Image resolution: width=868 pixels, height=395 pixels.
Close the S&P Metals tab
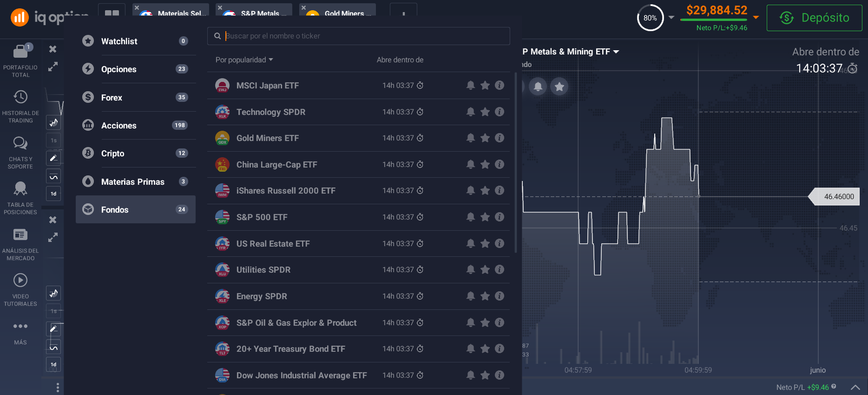(x=220, y=8)
